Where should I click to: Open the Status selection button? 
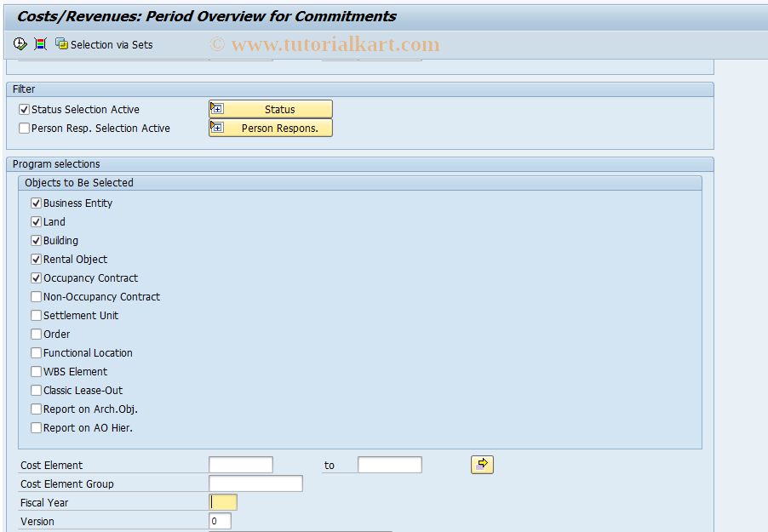(x=271, y=109)
